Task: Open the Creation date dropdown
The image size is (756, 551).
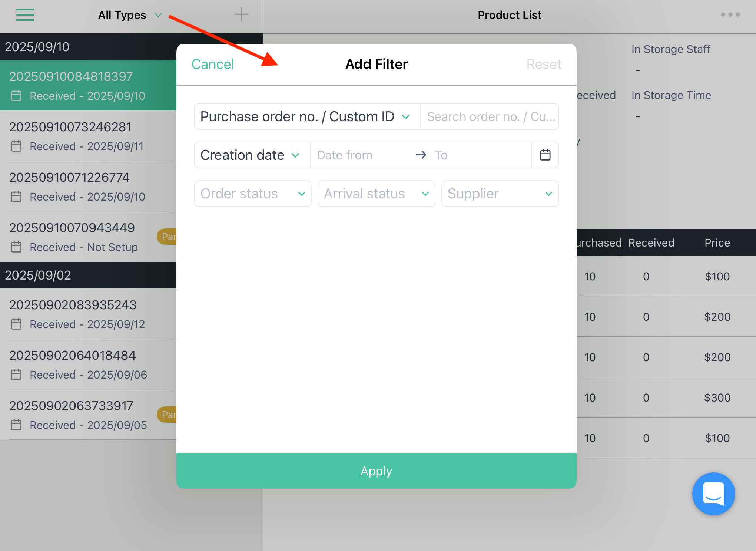Action: [252, 155]
